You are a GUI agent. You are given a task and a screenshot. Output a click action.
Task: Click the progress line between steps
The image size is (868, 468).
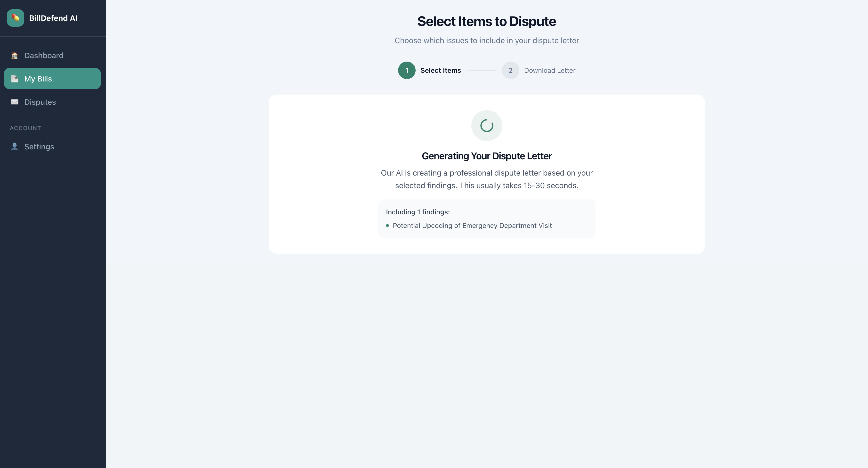pos(481,70)
